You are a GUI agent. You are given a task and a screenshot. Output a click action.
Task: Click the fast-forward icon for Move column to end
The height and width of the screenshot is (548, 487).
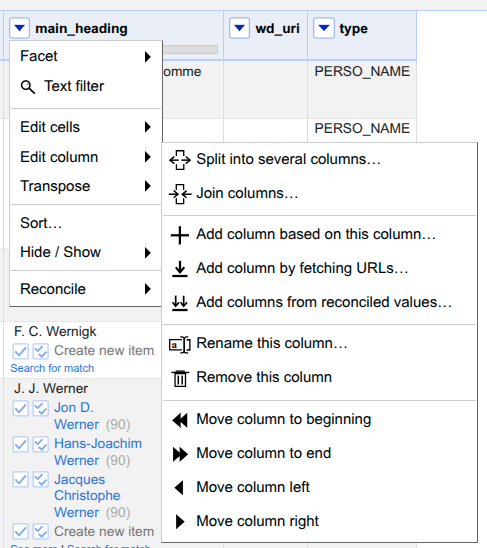(x=180, y=454)
